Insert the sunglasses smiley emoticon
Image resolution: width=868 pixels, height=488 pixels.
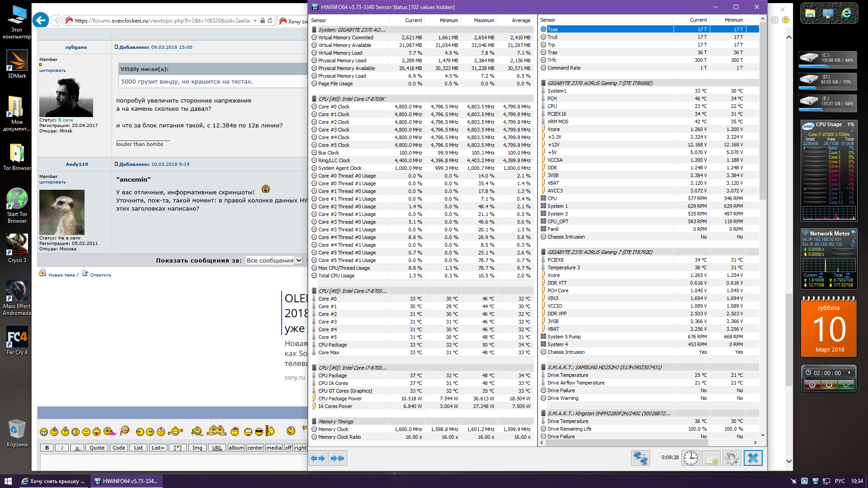tap(259, 432)
